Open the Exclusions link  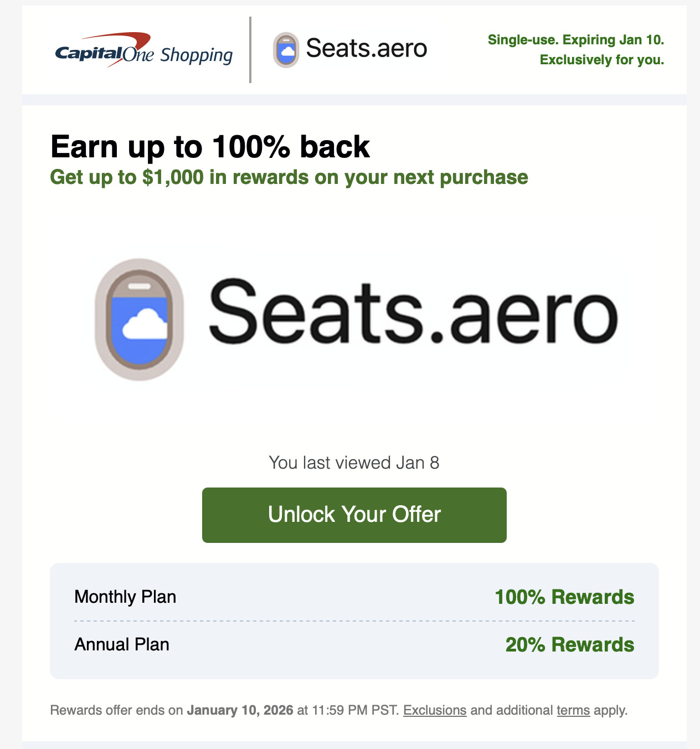tap(435, 710)
